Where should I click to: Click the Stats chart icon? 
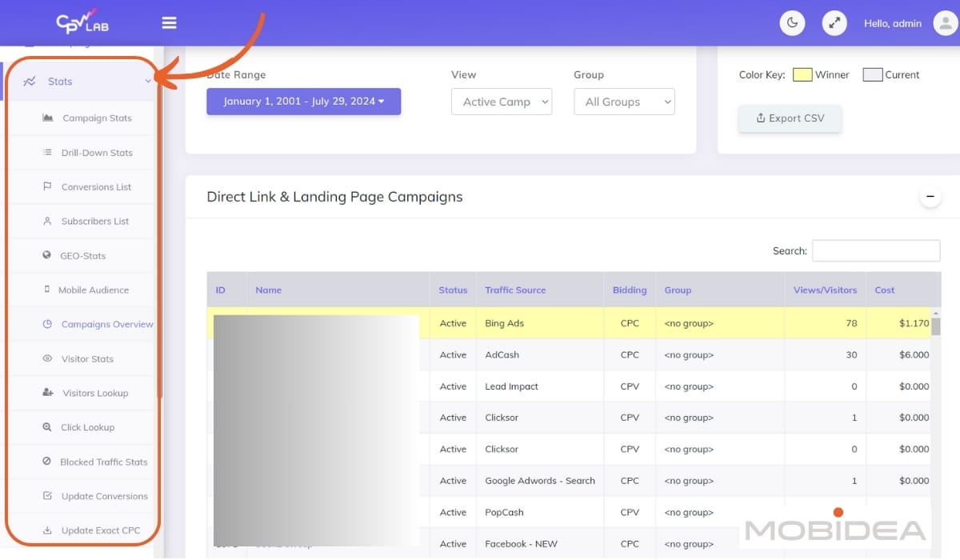30,82
